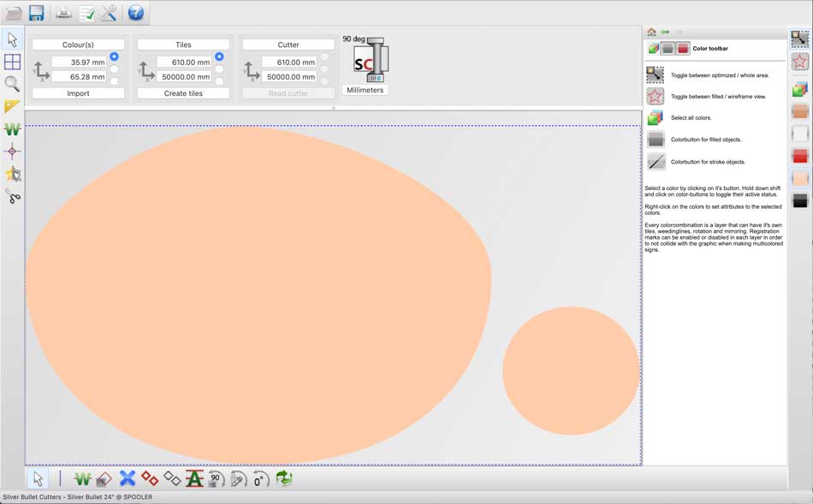Pick the brown-orange color swatch in right strip
Screen dimensions: 813x504
(x=799, y=111)
